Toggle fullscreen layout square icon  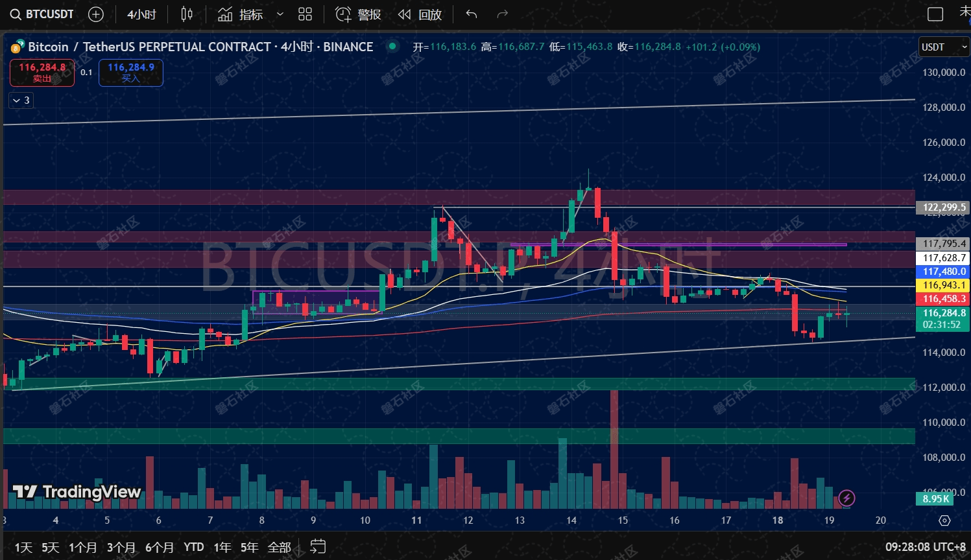(935, 14)
